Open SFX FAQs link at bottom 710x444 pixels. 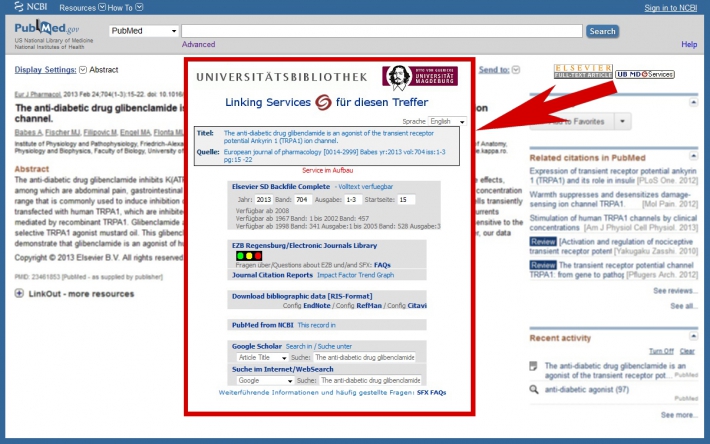tap(432, 392)
